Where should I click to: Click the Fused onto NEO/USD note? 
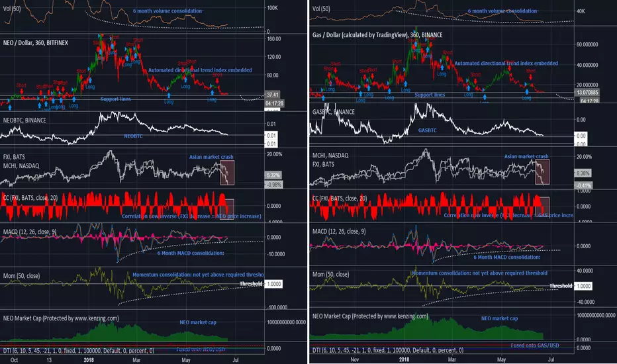(x=201, y=349)
